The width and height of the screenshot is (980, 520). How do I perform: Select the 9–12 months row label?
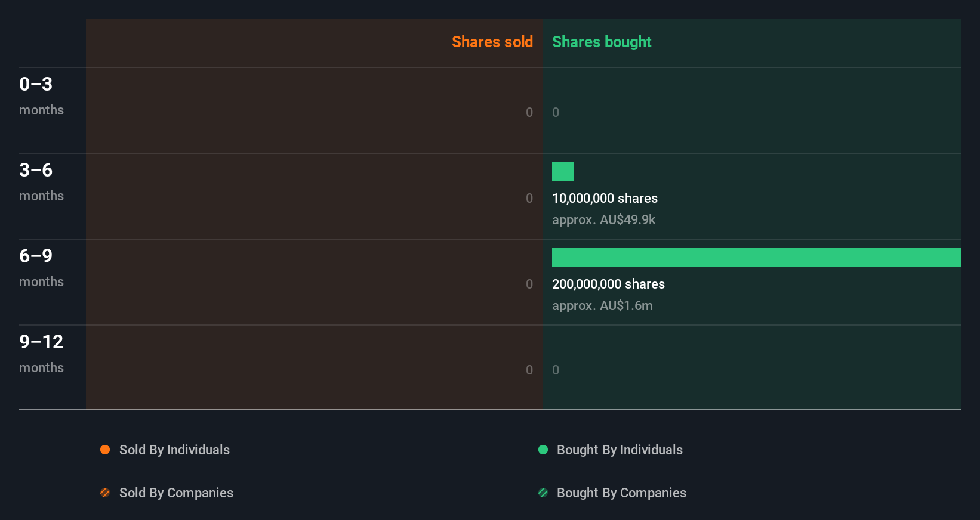(x=41, y=353)
